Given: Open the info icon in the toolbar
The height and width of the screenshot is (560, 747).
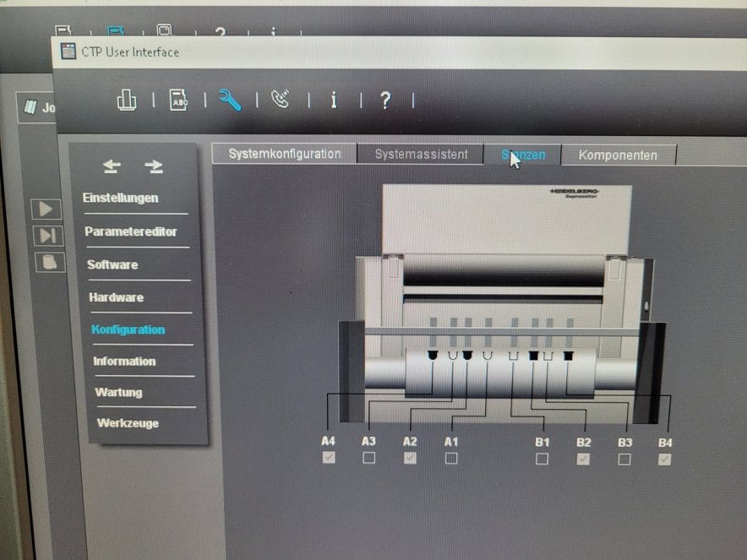Looking at the screenshot, I should [x=333, y=100].
